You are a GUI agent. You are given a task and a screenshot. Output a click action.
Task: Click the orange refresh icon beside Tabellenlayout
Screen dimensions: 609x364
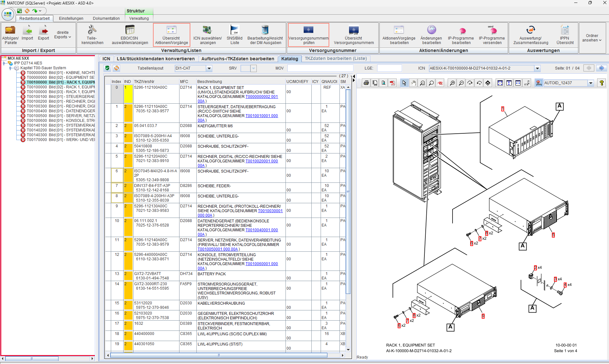point(117,68)
